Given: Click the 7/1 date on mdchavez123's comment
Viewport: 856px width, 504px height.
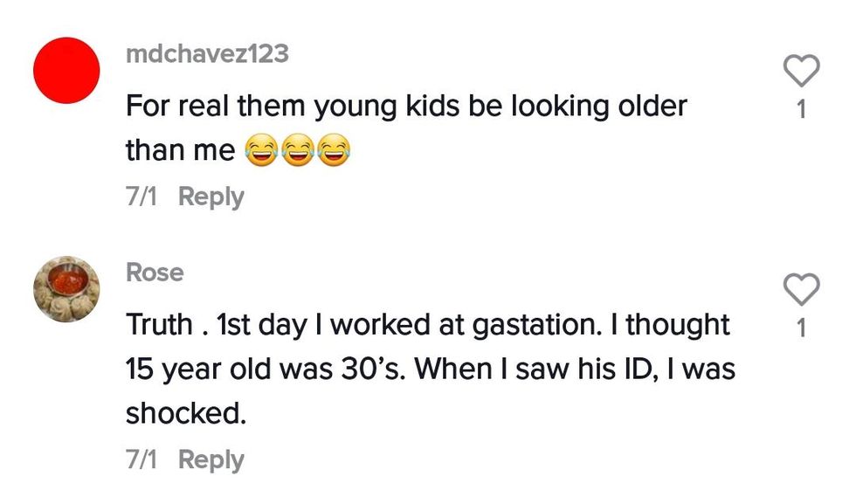Looking at the screenshot, I should [x=142, y=197].
